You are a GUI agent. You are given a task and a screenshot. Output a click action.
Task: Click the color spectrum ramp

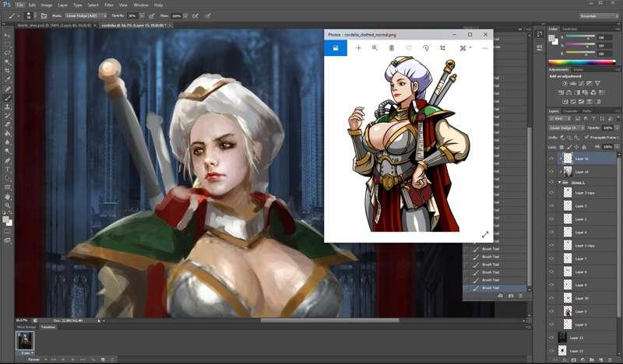[x=581, y=62]
